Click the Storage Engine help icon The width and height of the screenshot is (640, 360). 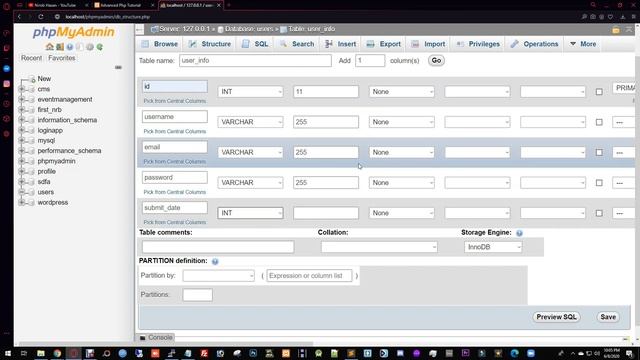pyautogui.click(x=519, y=233)
